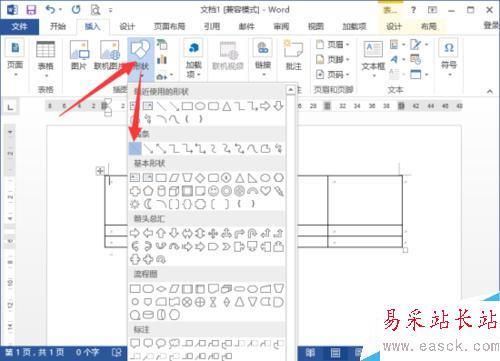Screen dimensions: 500x361
Task: Open the 文件 file tab
Action: (19, 26)
